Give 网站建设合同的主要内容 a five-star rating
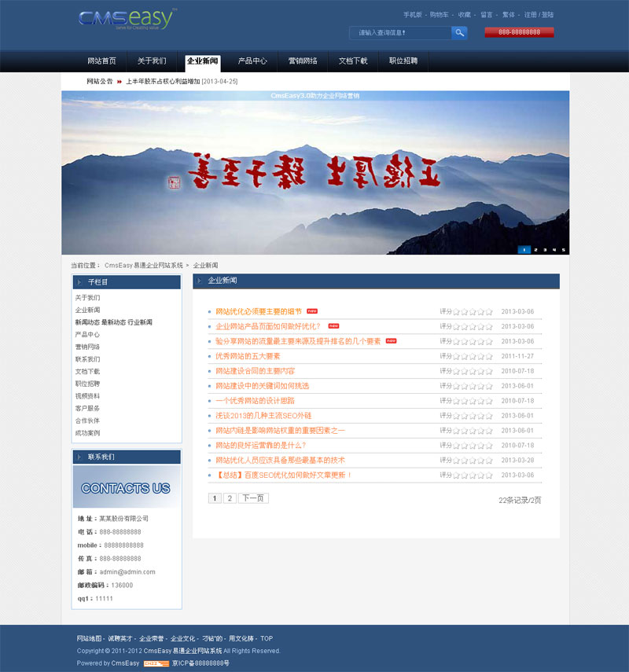Screen dimensions: 629x672 [489, 371]
